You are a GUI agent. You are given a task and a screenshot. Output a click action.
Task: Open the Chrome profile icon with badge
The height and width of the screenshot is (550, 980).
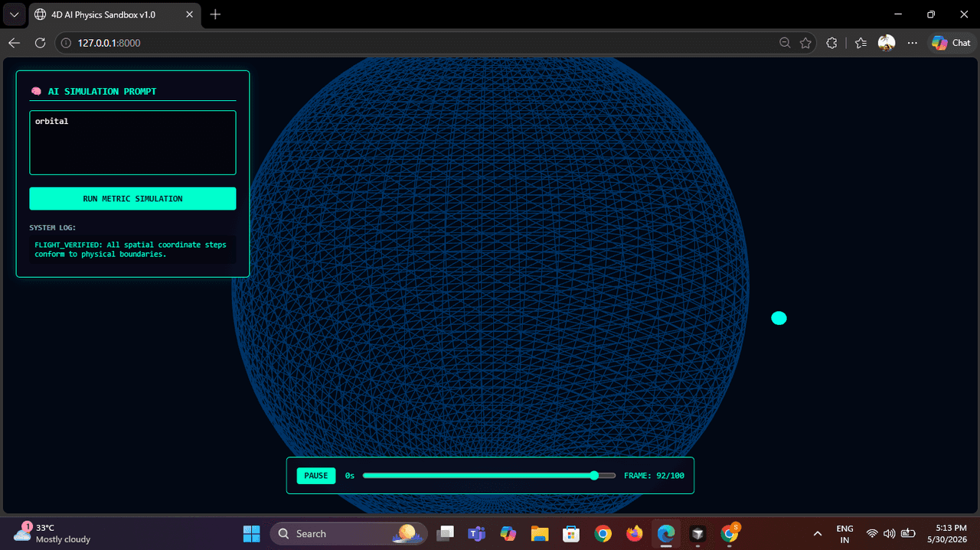(729, 533)
